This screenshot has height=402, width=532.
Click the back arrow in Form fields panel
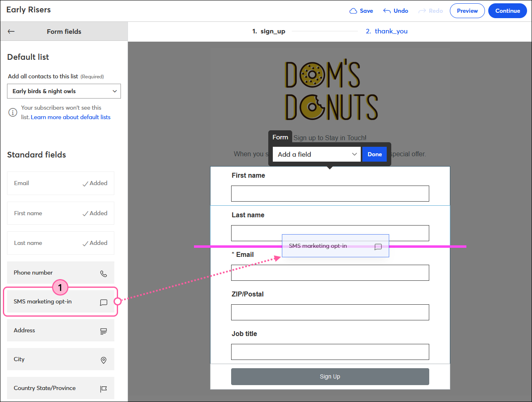tap(11, 31)
